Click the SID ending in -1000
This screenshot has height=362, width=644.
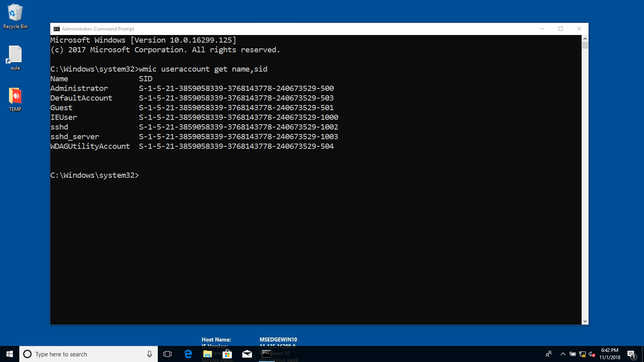coord(239,117)
